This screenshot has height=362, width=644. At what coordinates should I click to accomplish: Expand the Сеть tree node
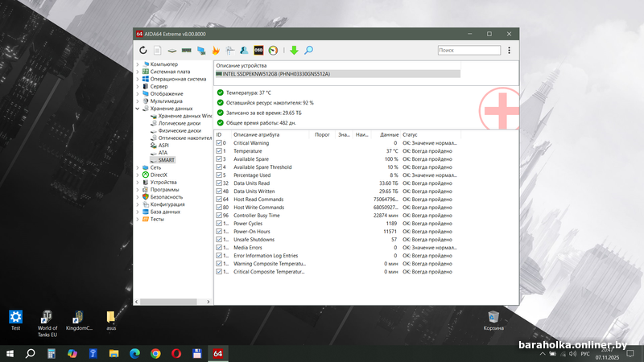pyautogui.click(x=138, y=167)
